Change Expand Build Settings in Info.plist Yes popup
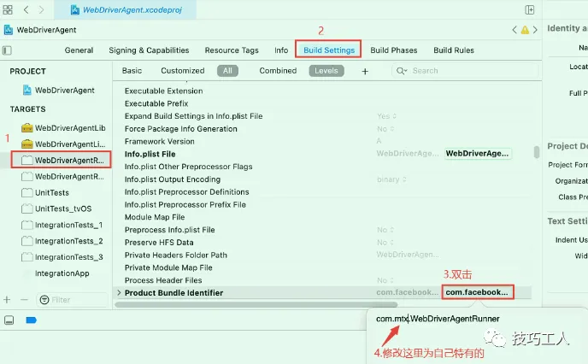The image size is (588, 364). coord(386,116)
